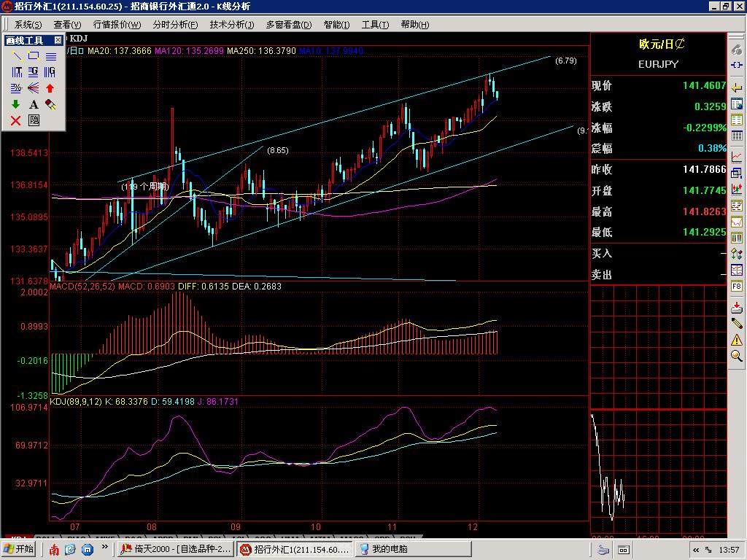Open the 分时分析(F) menu
Viewport: 747px width, 560px height.
point(175,24)
